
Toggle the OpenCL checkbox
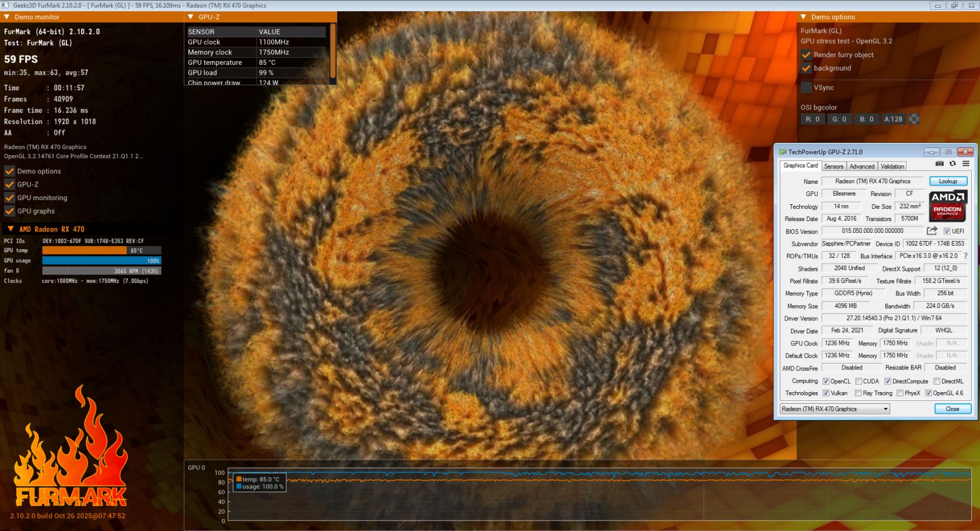click(826, 381)
